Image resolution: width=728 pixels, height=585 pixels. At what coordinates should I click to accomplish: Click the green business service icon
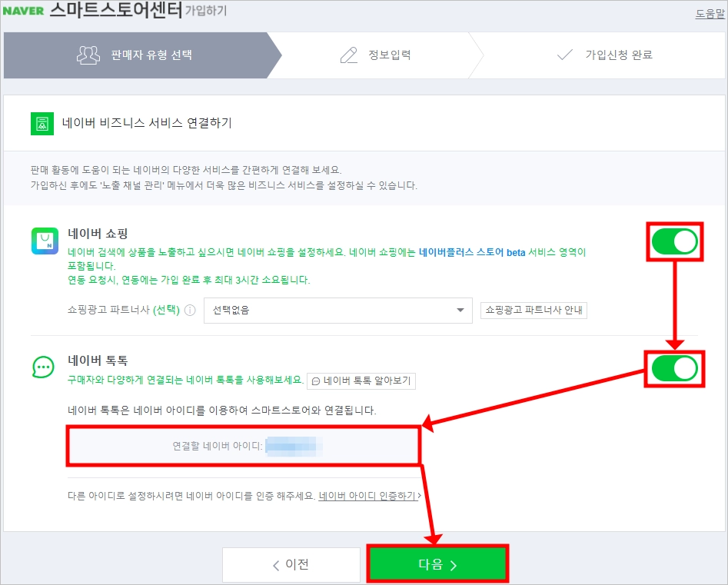(42, 124)
